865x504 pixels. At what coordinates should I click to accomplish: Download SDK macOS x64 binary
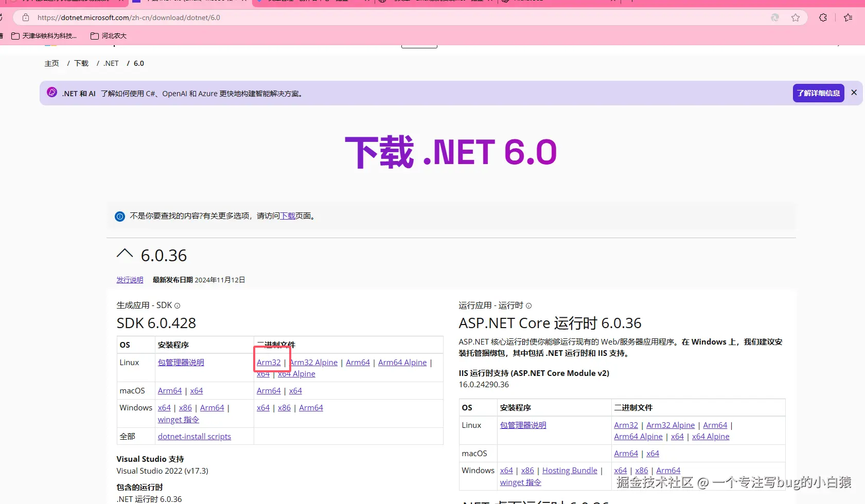pos(295,391)
